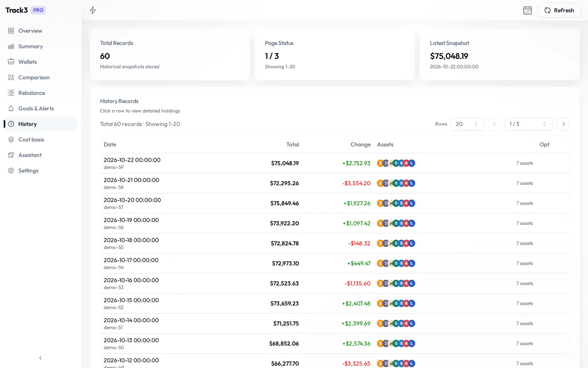Click the Change column header
The height and width of the screenshot is (368, 588).
click(361, 145)
